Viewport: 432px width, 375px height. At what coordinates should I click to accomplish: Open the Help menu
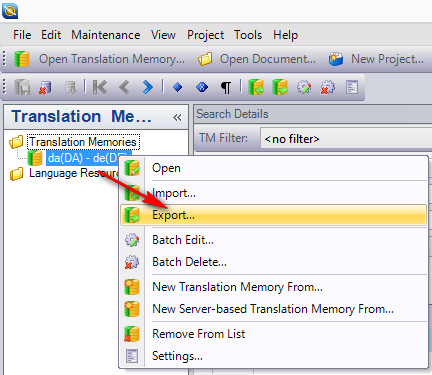pyautogui.click(x=285, y=35)
